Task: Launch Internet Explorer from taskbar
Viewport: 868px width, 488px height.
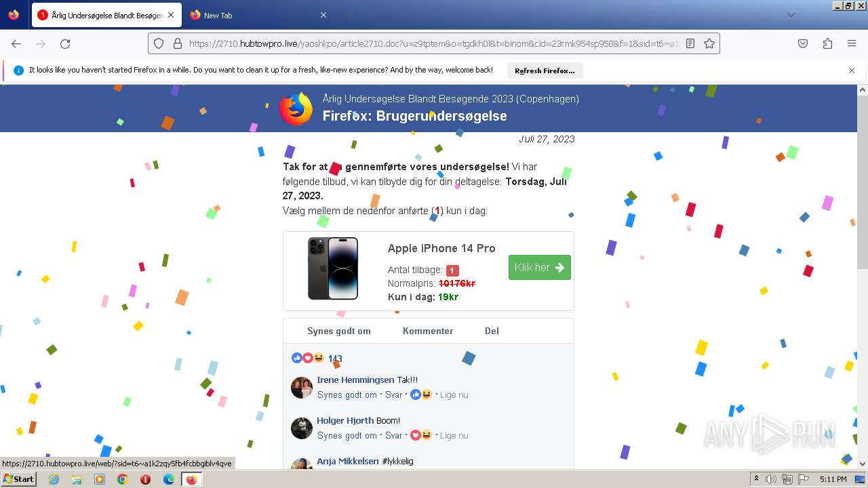Action: 54,479
